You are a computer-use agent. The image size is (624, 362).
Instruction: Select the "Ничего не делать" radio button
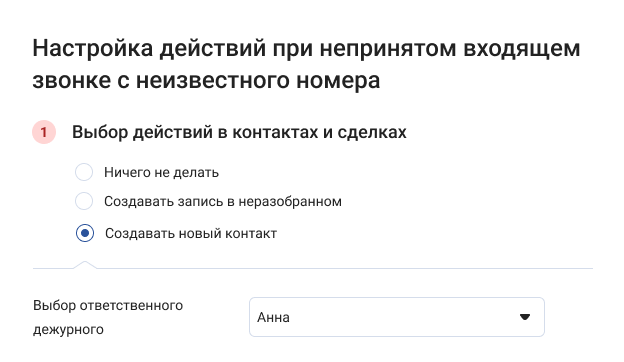(84, 172)
